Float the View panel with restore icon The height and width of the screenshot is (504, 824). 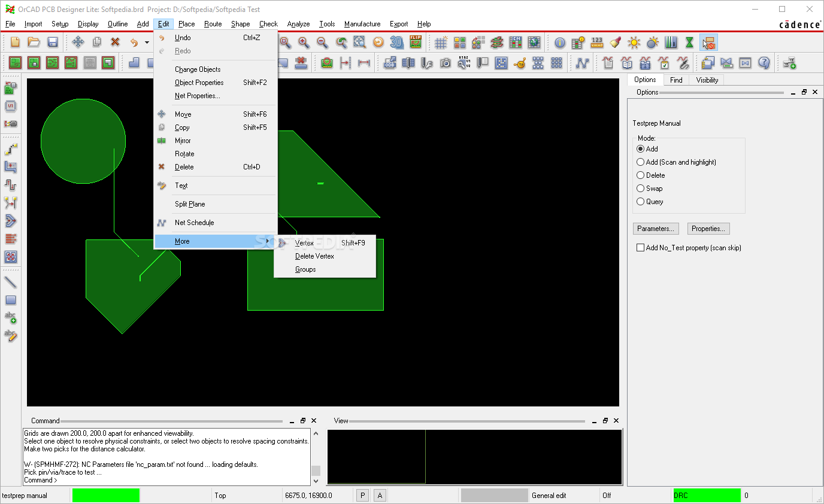(605, 421)
